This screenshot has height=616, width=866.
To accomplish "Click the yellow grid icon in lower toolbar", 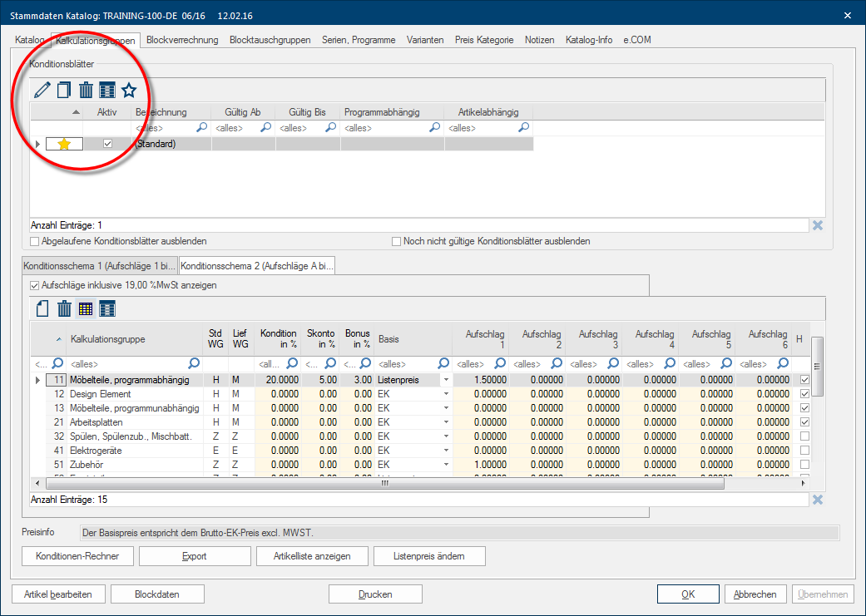I will pyautogui.click(x=86, y=309).
